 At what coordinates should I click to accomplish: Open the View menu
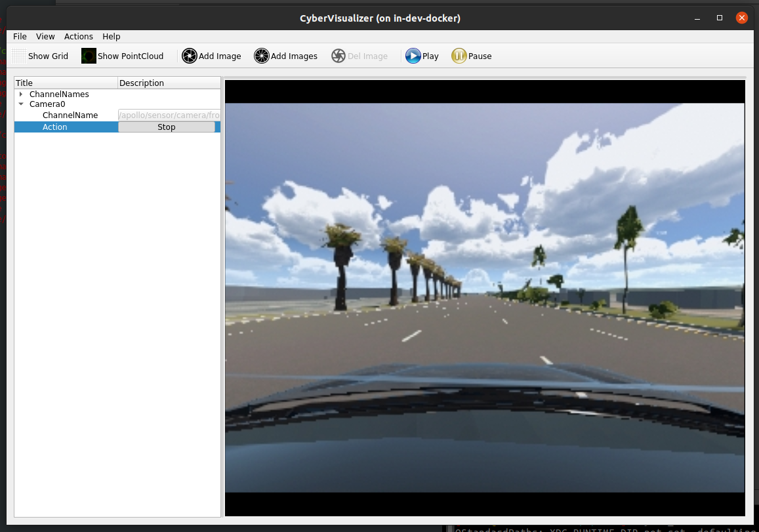pos(45,37)
